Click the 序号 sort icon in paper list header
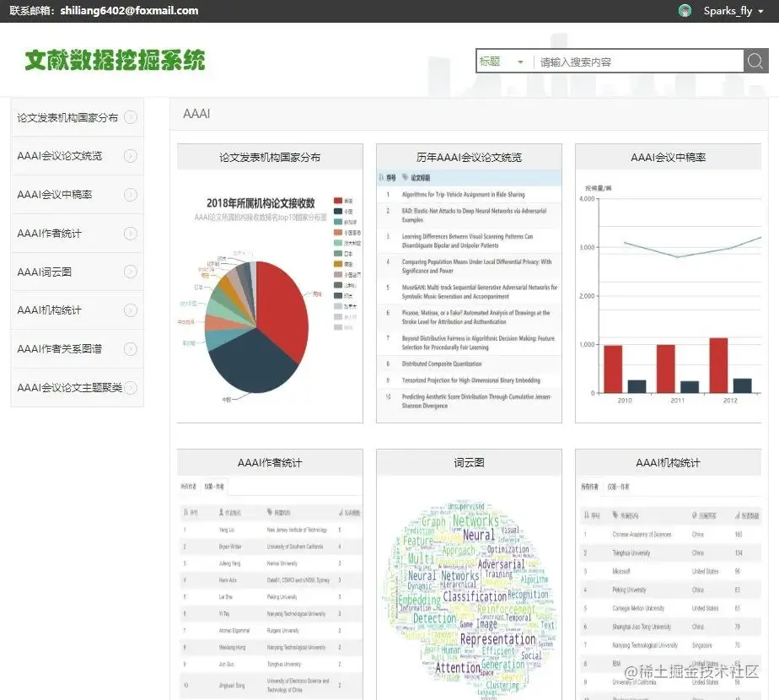Screen dimensions: 779x700 [x=382, y=177]
